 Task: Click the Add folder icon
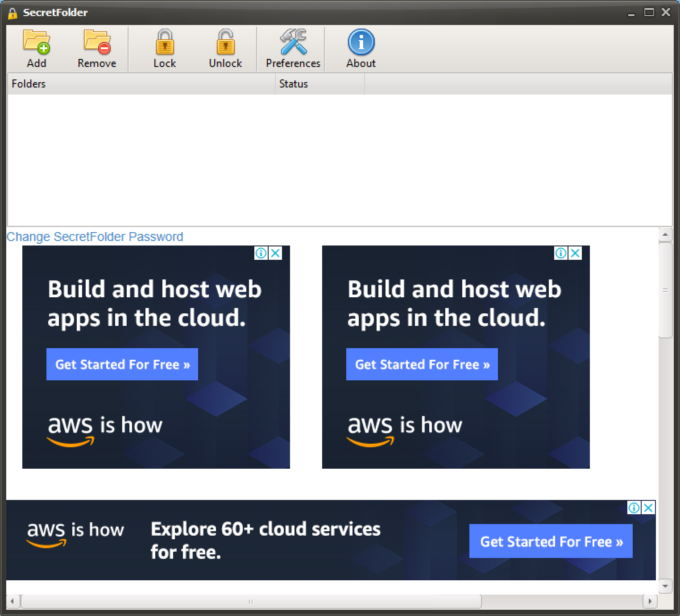37,42
